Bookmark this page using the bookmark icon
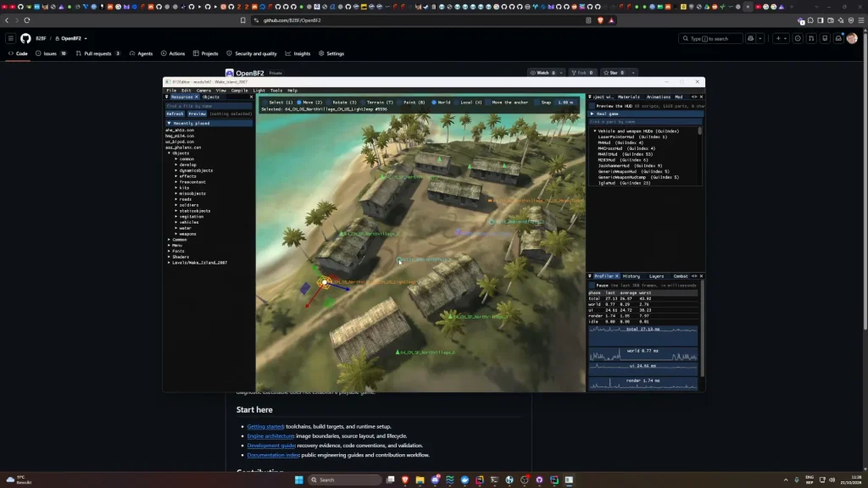This screenshot has width=868, height=488. (242, 20)
